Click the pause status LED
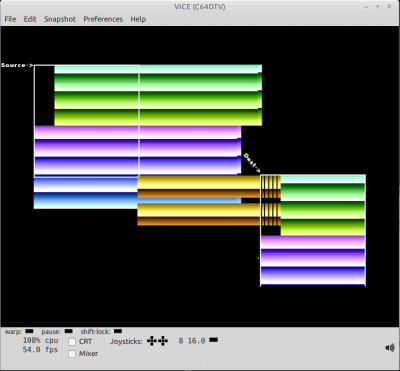The width and height of the screenshot is (400, 371). [68, 331]
